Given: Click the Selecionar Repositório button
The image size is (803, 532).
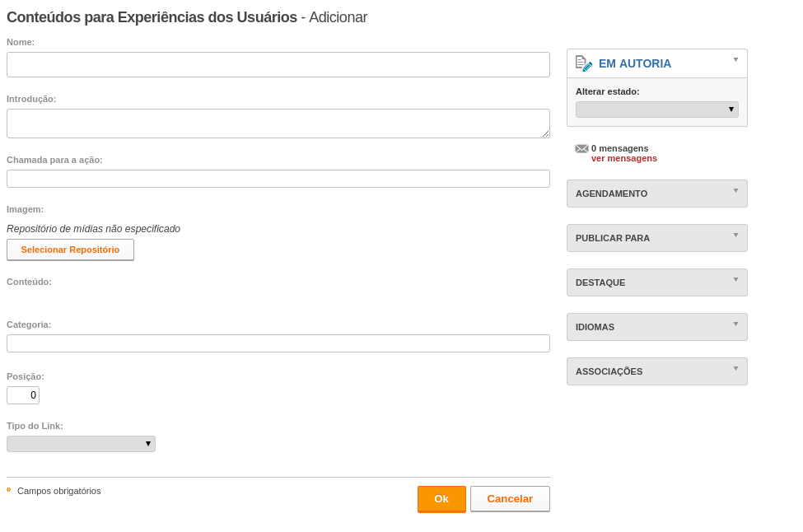Looking at the screenshot, I should [x=70, y=250].
